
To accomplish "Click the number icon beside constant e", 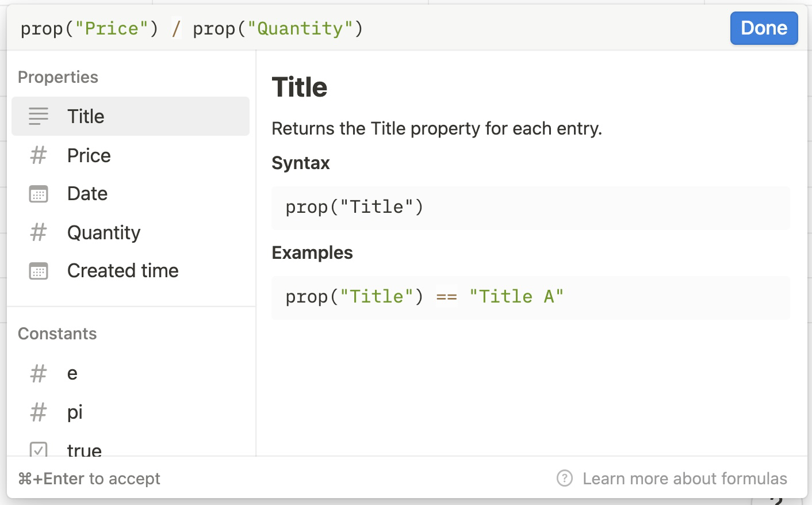I will coord(39,373).
